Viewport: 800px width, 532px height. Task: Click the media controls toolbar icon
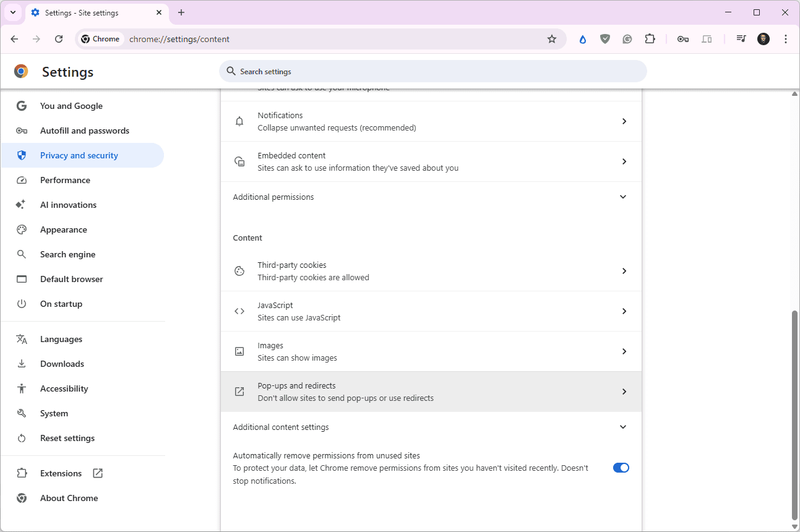[x=741, y=39]
